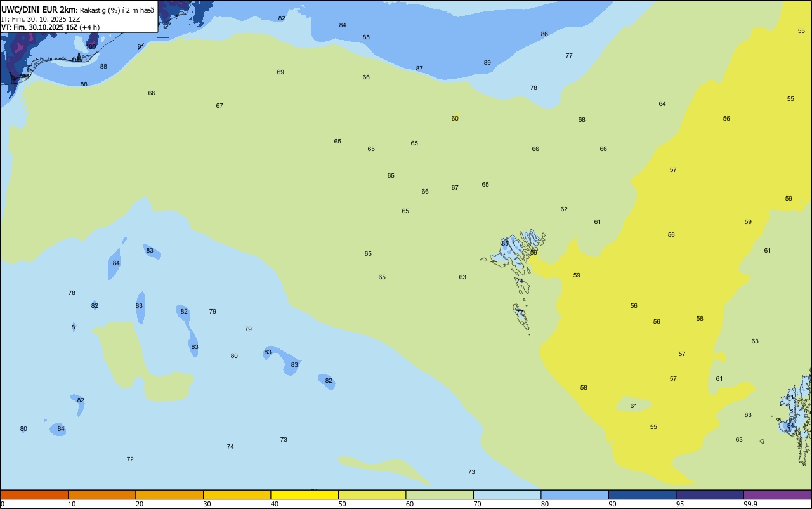This screenshot has height=509, width=812.
Task: Select the 20–30 amber legend swatch
Action: click(x=169, y=494)
